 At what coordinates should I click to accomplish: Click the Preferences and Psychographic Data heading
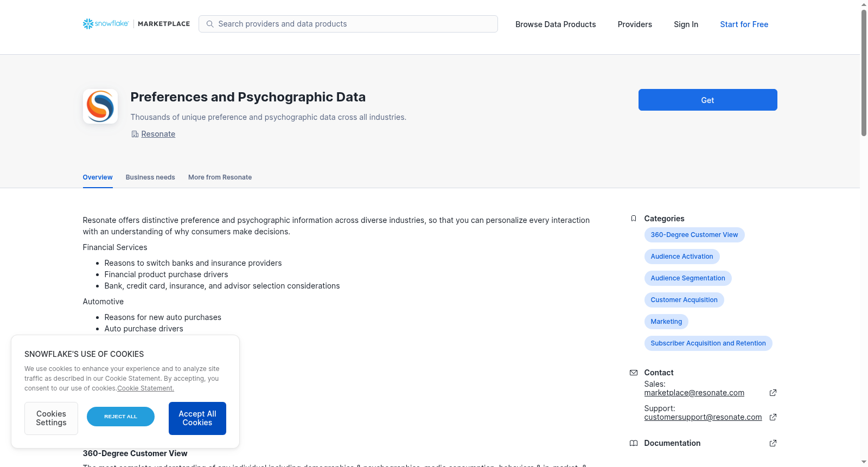point(248,97)
